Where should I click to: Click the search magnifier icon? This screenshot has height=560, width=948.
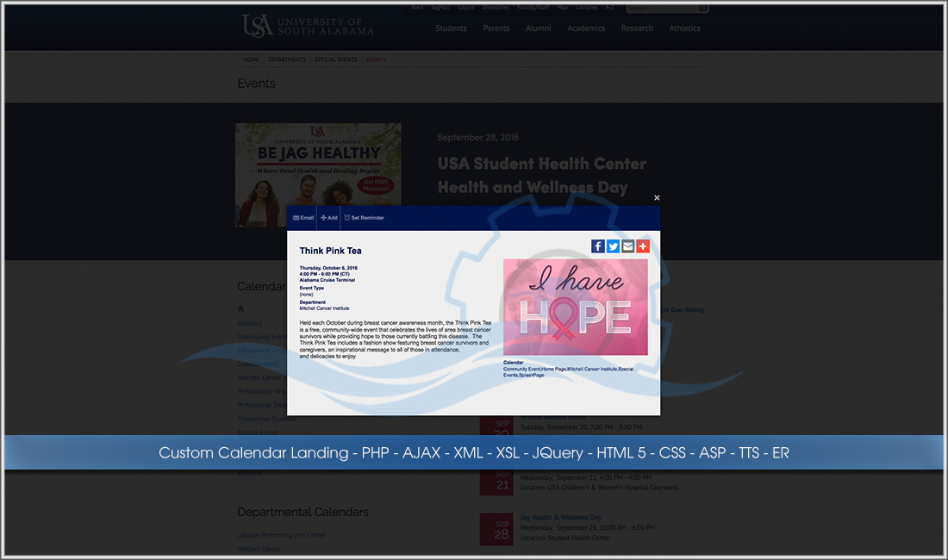[x=703, y=9]
